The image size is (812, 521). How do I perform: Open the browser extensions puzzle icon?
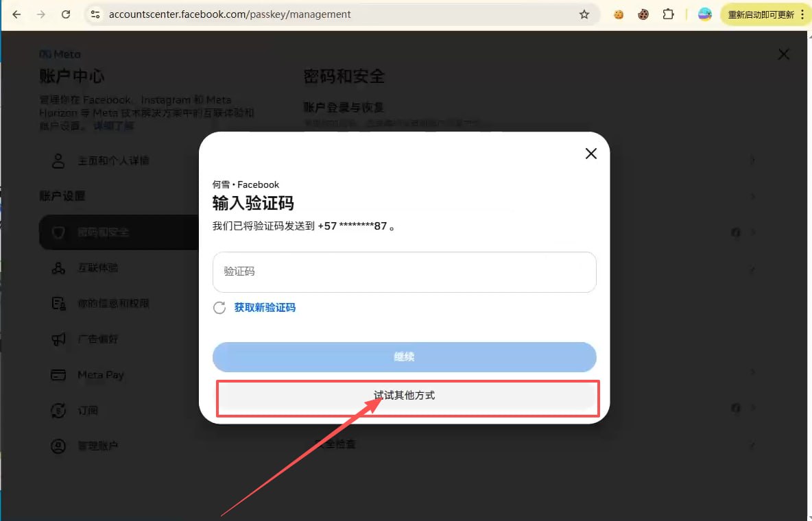point(667,14)
